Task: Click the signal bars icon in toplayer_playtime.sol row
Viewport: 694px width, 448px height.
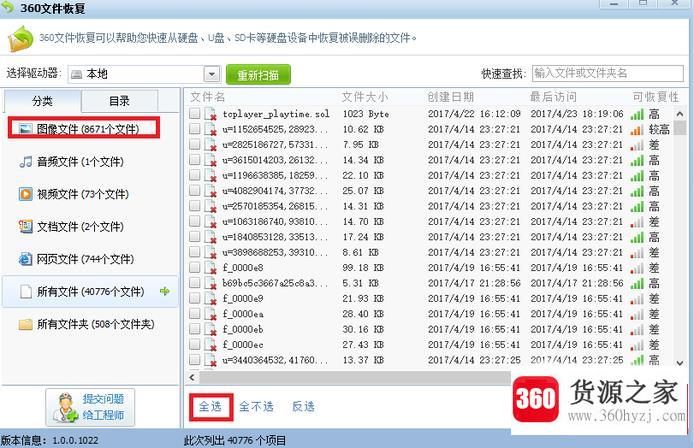Action: point(637,114)
